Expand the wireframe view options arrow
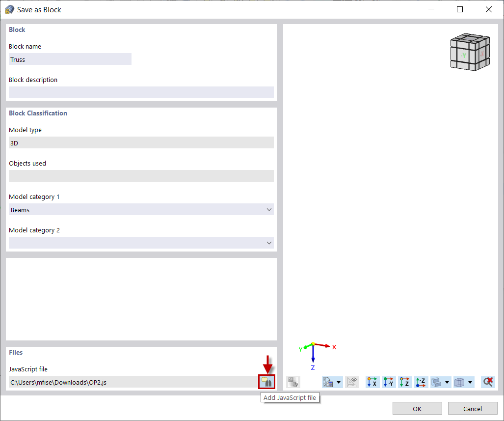504x421 pixels. point(447,382)
